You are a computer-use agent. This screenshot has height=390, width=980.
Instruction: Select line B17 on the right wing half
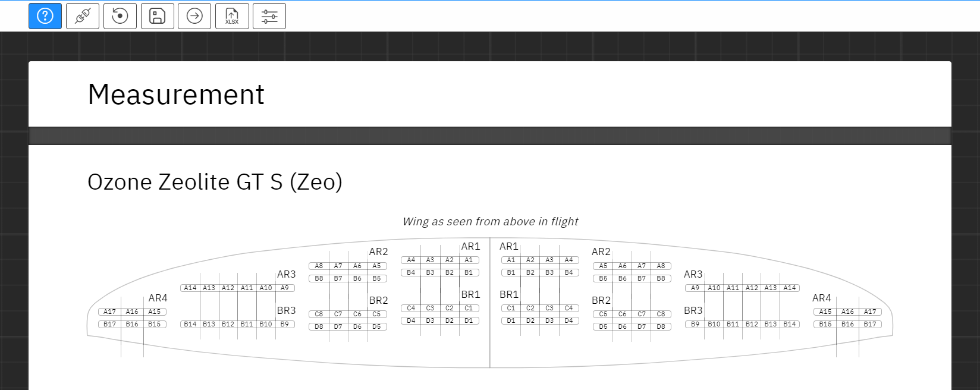pos(870,324)
